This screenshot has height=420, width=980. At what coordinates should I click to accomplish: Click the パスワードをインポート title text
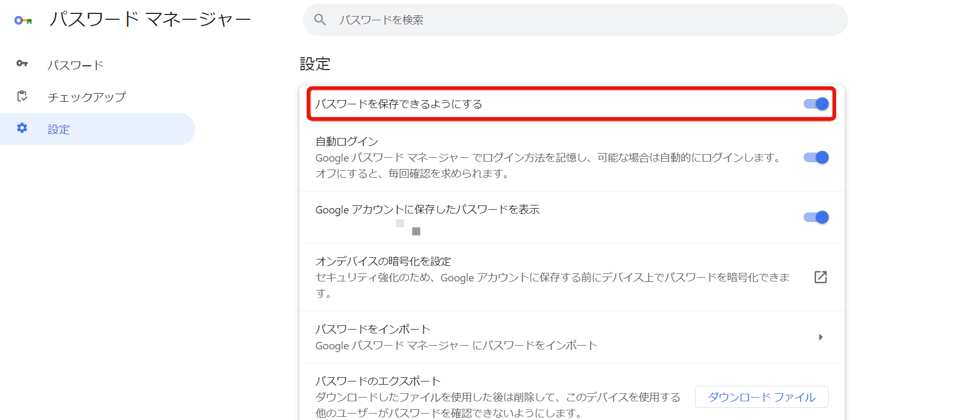tap(373, 329)
